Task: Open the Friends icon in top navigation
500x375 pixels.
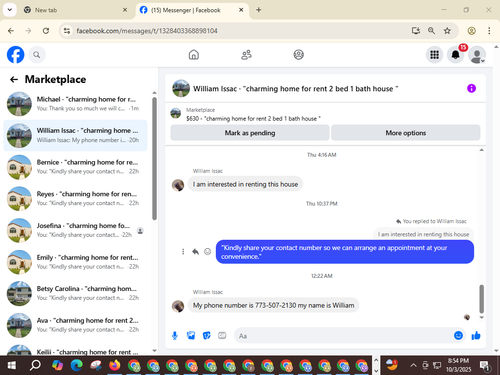Action: pyautogui.click(x=246, y=55)
